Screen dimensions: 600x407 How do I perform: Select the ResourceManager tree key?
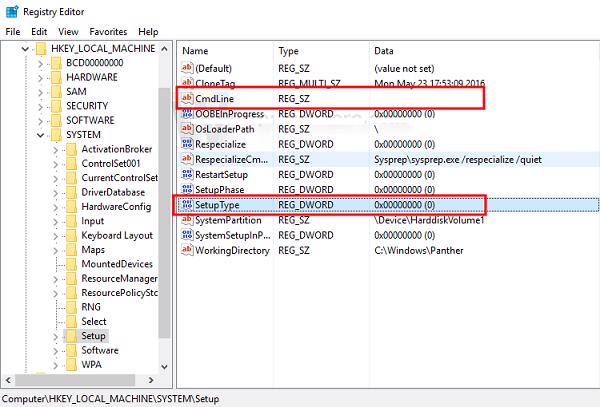(119, 278)
